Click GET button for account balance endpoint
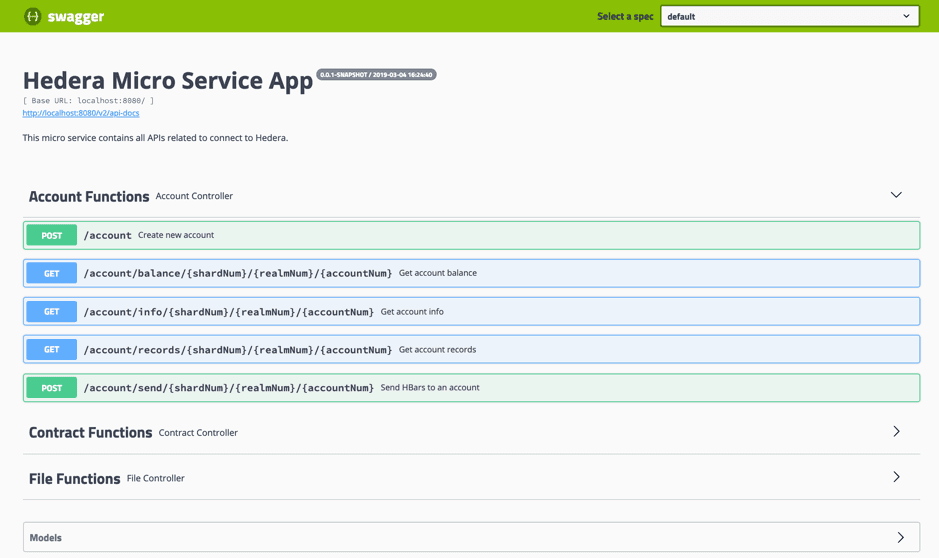939x558 pixels. (52, 273)
